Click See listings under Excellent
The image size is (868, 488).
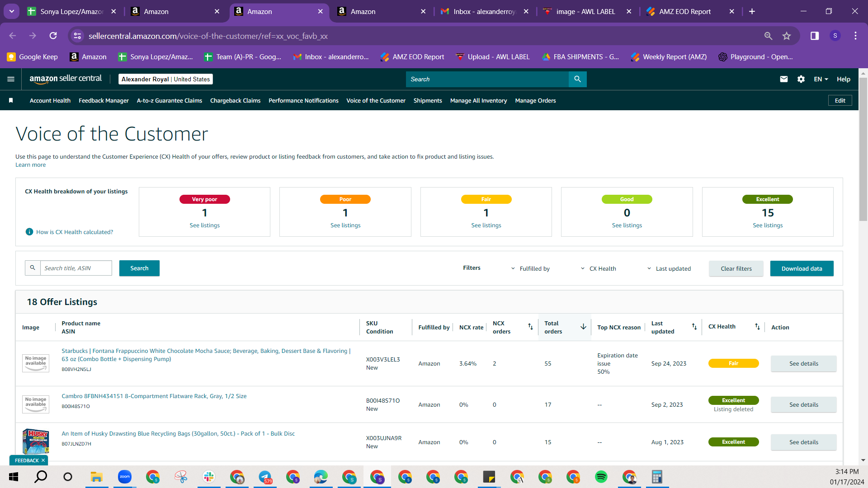coord(768,225)
